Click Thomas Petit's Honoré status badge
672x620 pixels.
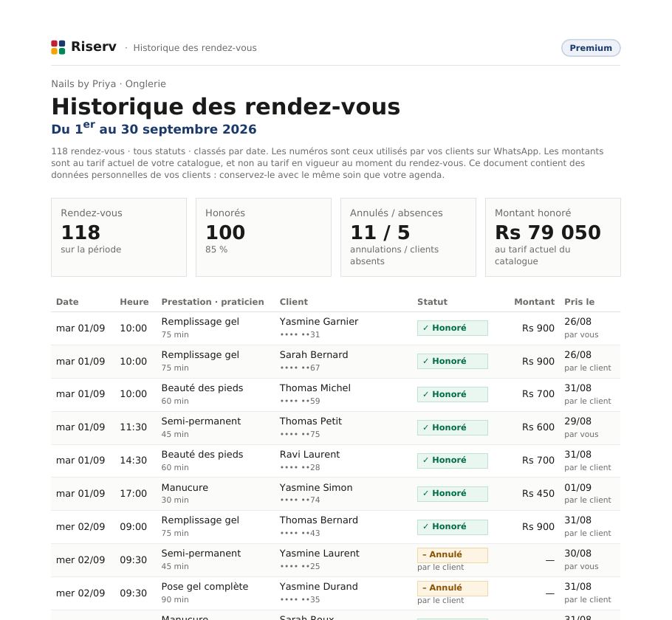click(x=452, y=427)
